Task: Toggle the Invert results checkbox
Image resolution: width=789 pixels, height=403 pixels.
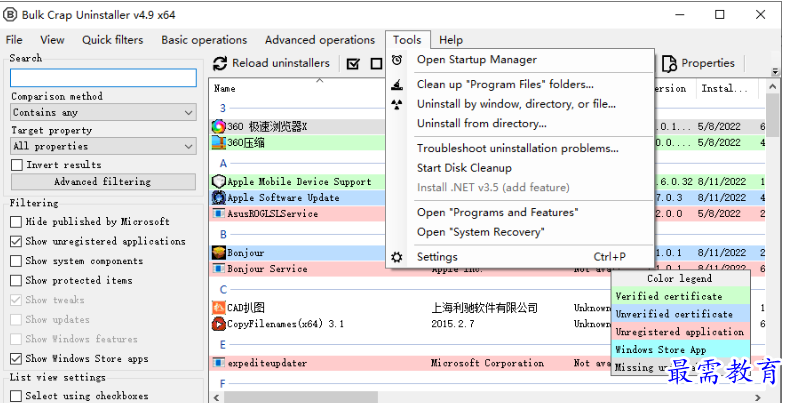Action: point(16,165)
